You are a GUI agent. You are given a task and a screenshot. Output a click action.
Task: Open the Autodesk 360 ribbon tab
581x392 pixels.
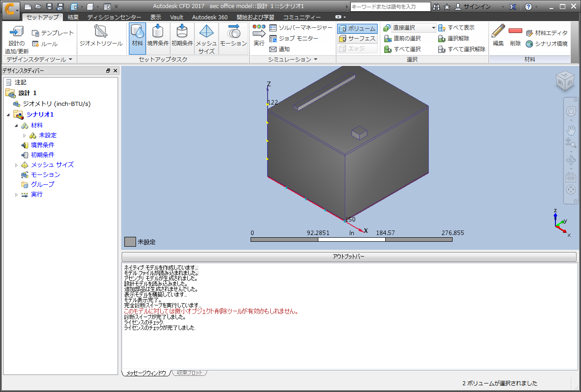pos(210,17)
